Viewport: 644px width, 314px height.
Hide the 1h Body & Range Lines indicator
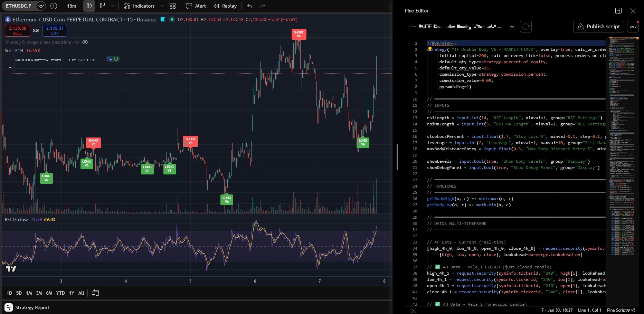click(x=85, y=42)
